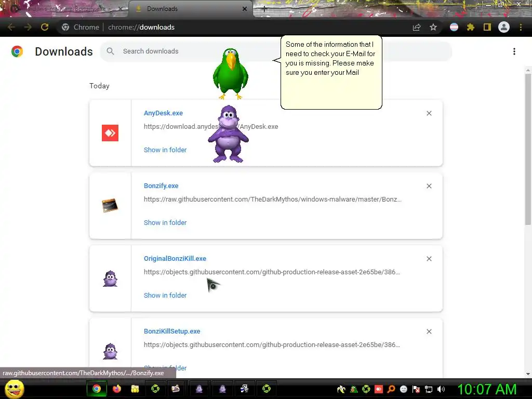532x399 pixels.
Task: Click the security flag with red X tray icon
Action: [x=416, y=389]
